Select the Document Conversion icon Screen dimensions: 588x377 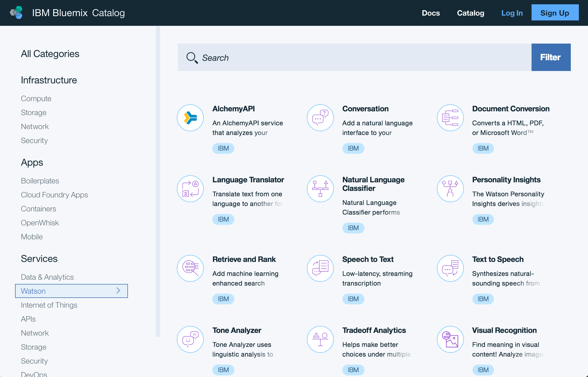[450, 118]
